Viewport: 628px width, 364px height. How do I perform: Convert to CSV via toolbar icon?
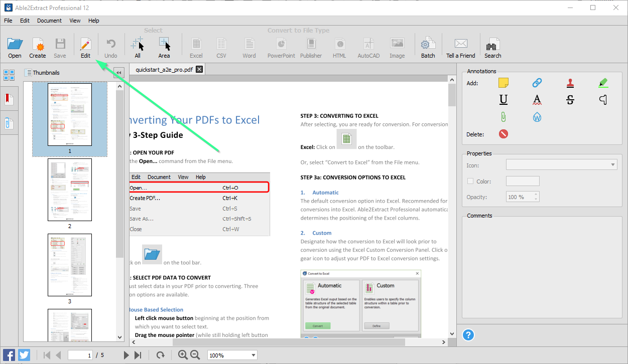coord(221,44)
